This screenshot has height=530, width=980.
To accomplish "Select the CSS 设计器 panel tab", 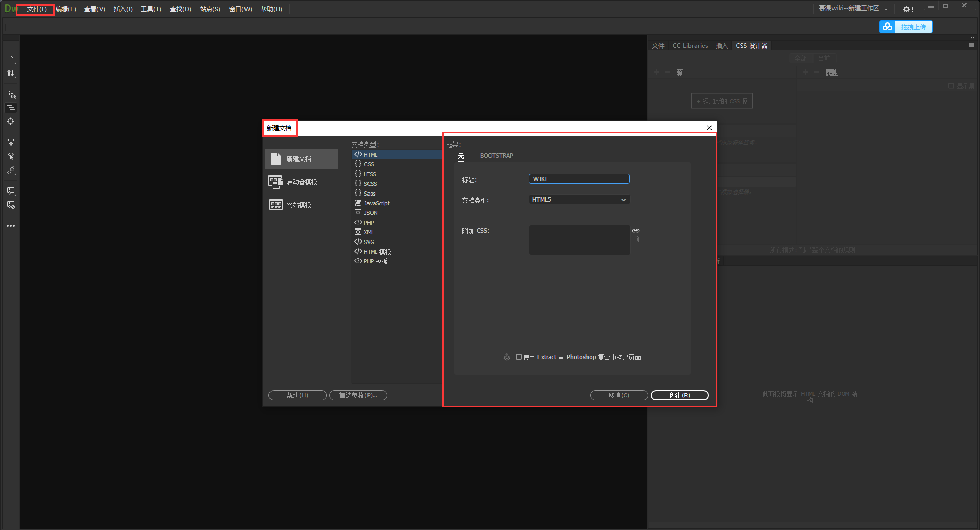I will point(751,46).
